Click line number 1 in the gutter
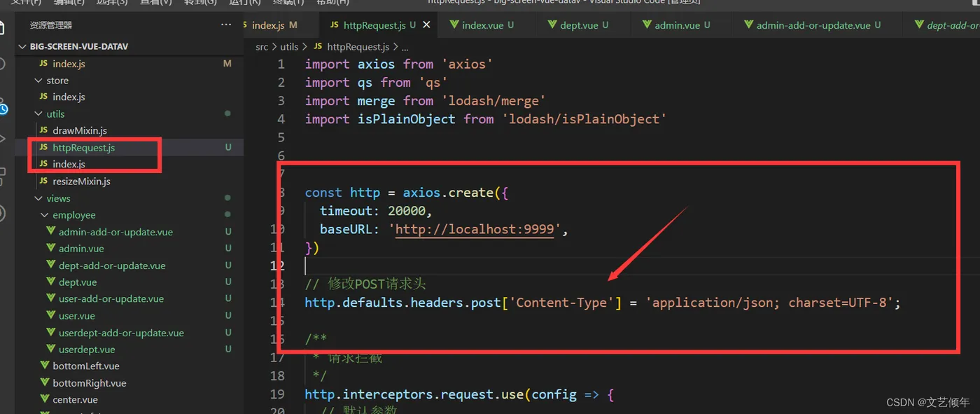This screenshot has width=980, height=414. coord(281,64)
